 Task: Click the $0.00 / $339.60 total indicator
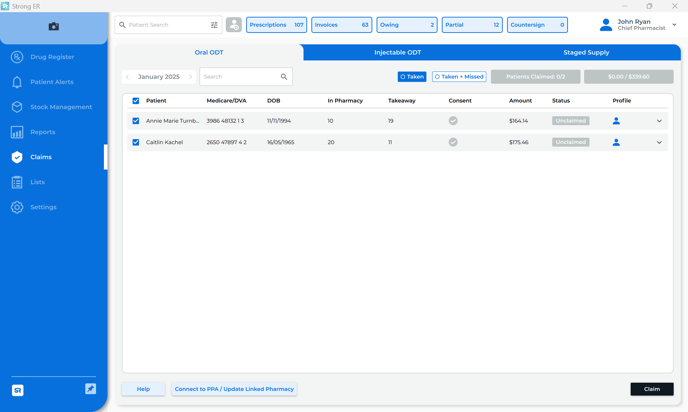tap(629, 77)
